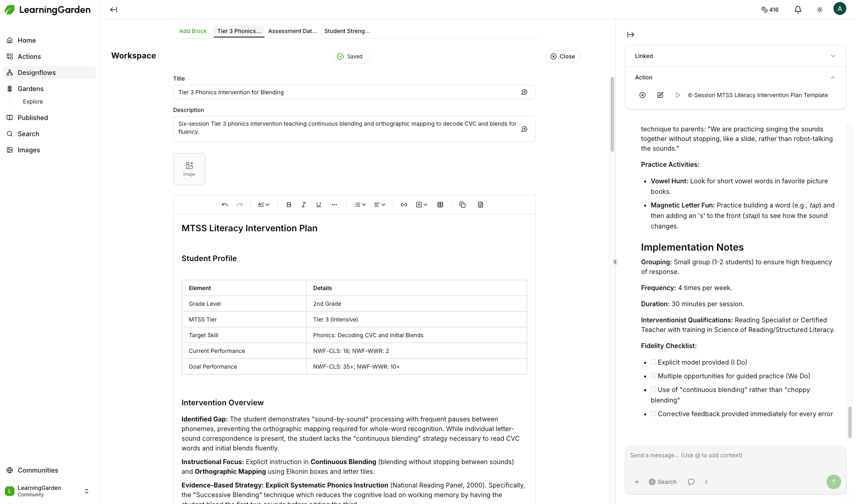Open Search in sidebar
The height and width of the screenshot is (504, 856).
point(50,134)
